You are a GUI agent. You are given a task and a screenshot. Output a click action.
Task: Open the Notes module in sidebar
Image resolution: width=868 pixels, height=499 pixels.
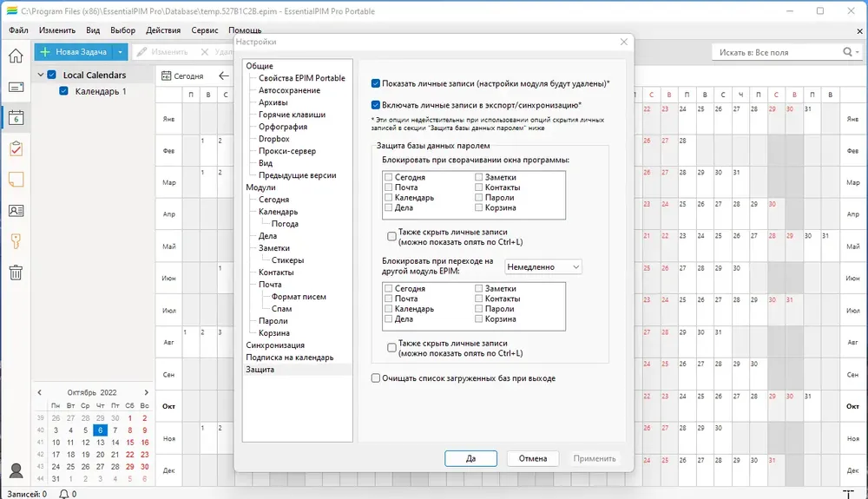16,180
